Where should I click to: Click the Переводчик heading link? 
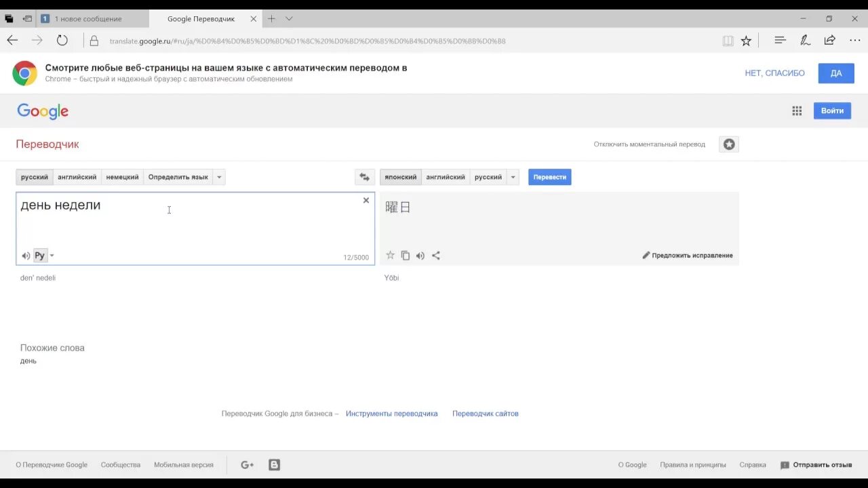click(x=47, y=144)
